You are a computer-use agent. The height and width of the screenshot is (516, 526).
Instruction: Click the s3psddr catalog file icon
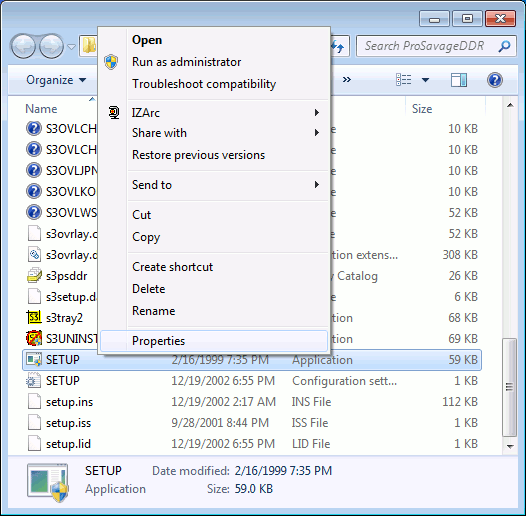(x=34, y=275)
